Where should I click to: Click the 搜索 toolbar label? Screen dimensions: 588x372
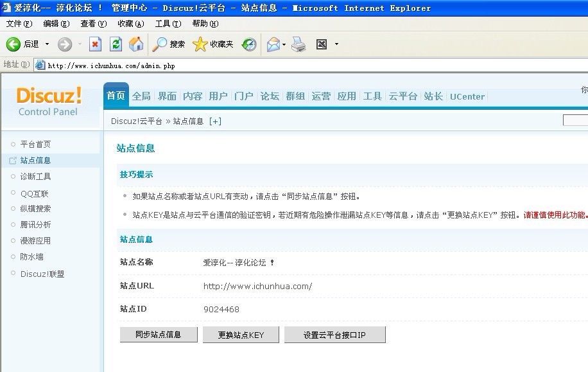click(x=177, y=44)
